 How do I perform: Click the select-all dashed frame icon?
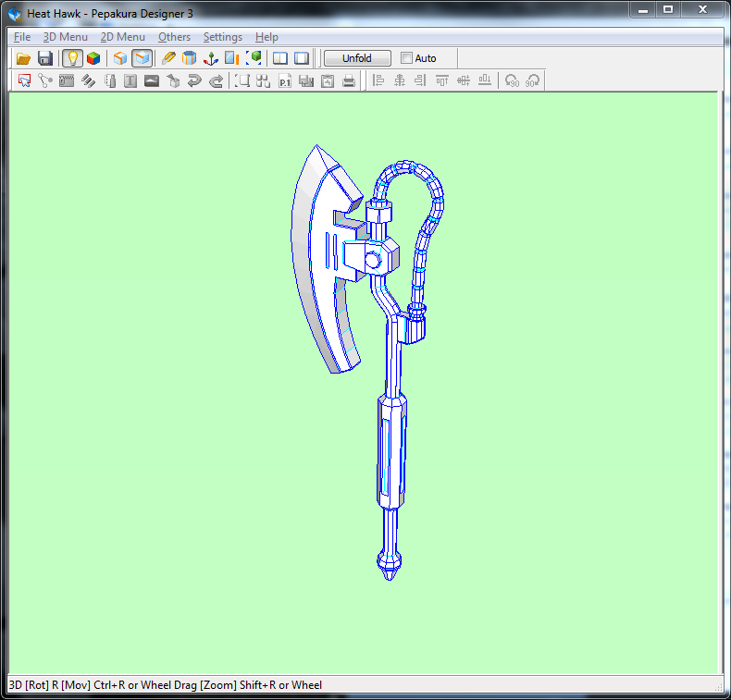pyautogui.click(x=242, y=80)
